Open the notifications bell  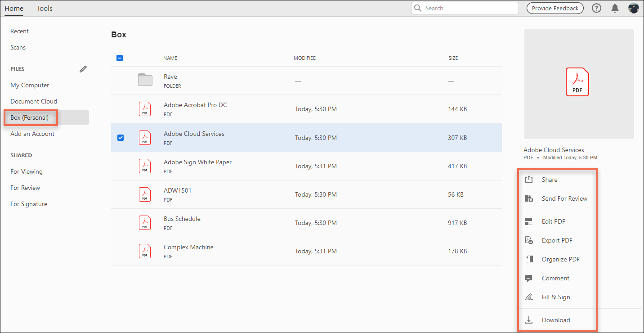pyautogui.click(x=615, y=8)
